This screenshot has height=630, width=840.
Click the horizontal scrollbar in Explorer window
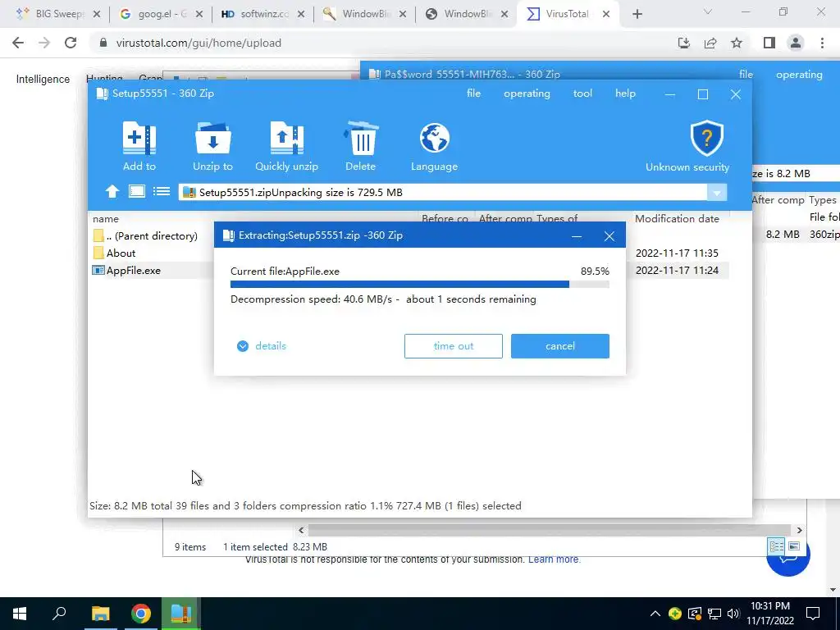[550, 531]
